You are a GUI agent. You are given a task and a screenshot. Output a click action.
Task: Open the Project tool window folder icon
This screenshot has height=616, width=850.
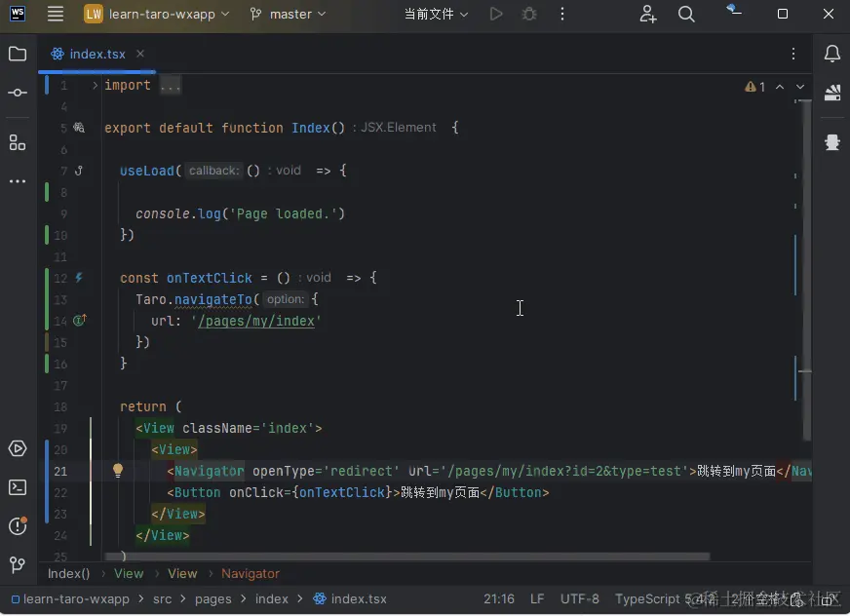18,54
